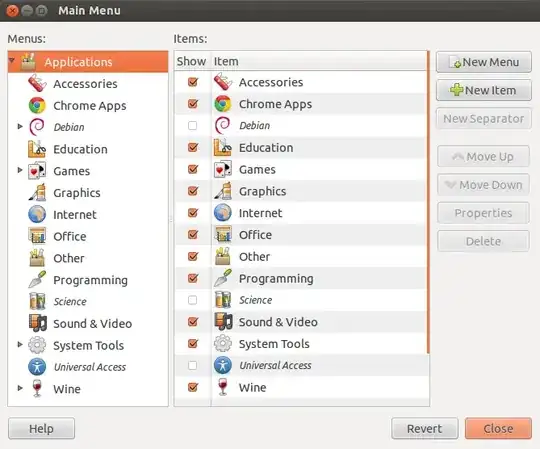Viewport: 540px width, 449px height.
Task: Click the Education icon in Menus tree
Action: click(37, 149)
